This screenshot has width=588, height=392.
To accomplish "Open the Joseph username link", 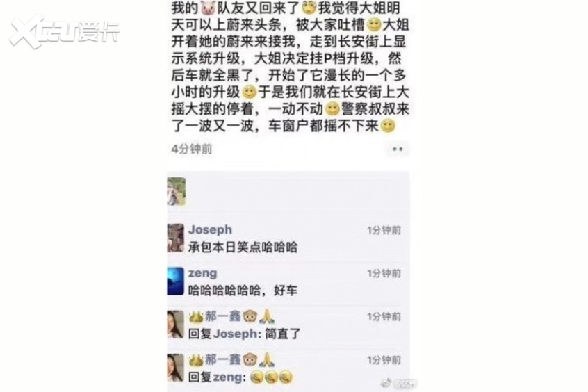I will tap(210, 229).
